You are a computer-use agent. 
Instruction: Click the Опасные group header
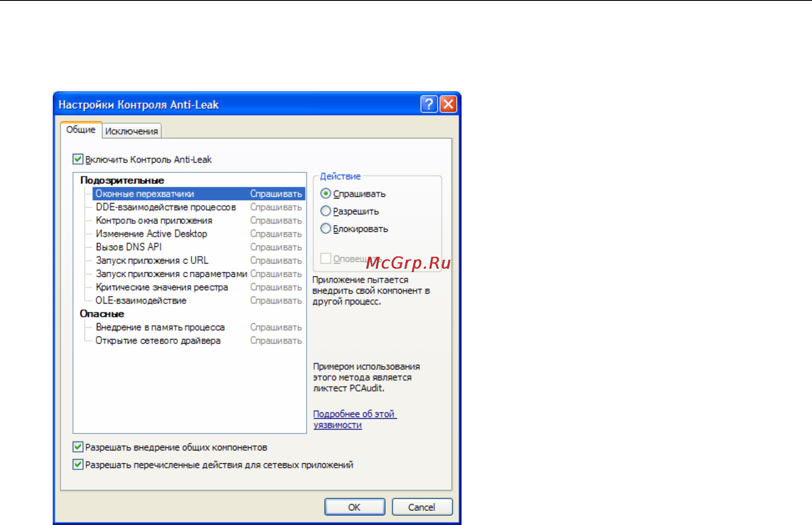point(102,314)
